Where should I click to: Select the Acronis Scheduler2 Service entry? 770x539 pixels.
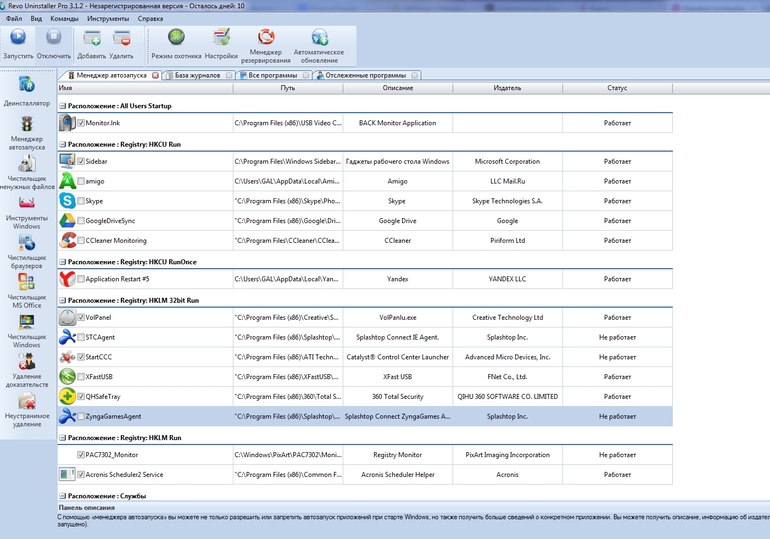(x=124, y=475)
